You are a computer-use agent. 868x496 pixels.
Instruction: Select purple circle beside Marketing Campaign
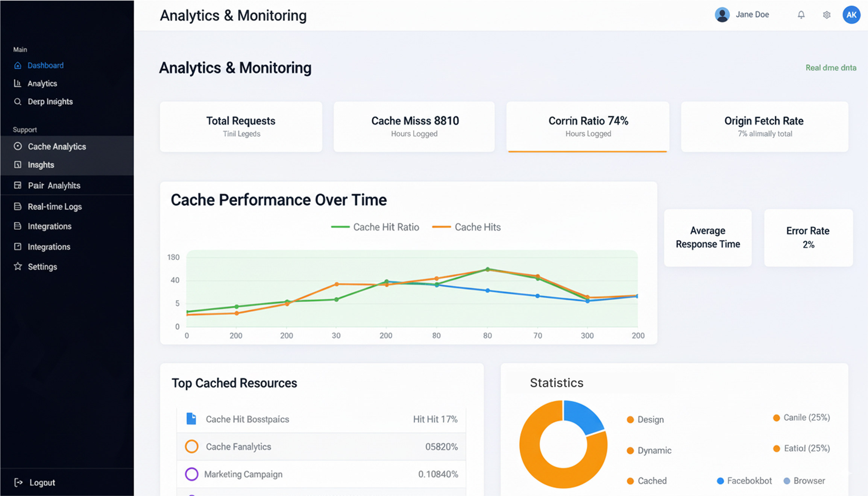coord(191,474)
